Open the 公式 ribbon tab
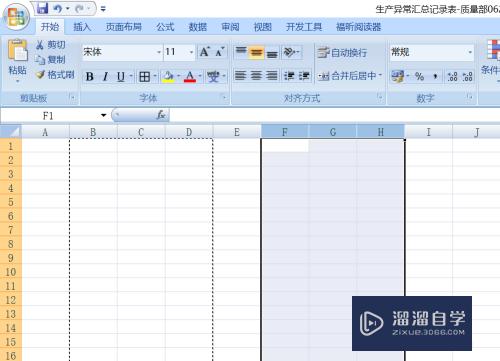 tap(165, 27)
